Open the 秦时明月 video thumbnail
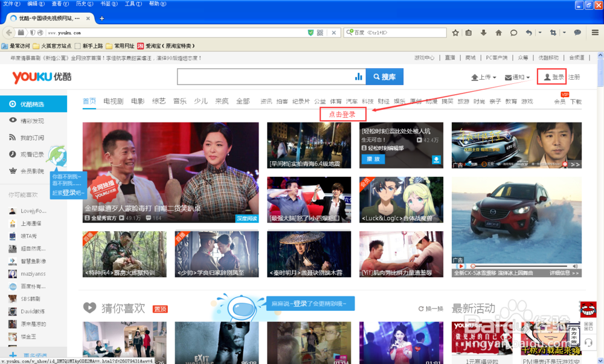The width and height of the screenshot is (604, 364). pos(309,254)
